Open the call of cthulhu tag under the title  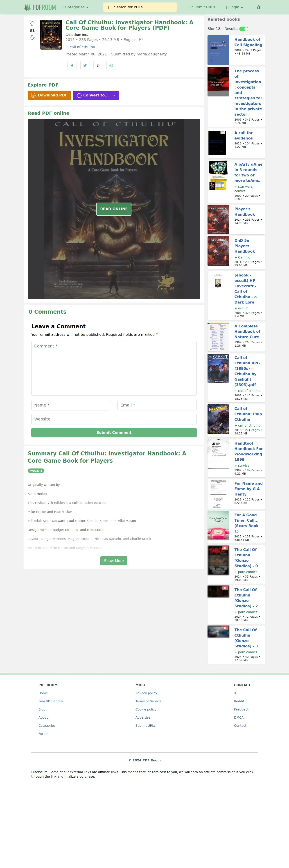80,47
